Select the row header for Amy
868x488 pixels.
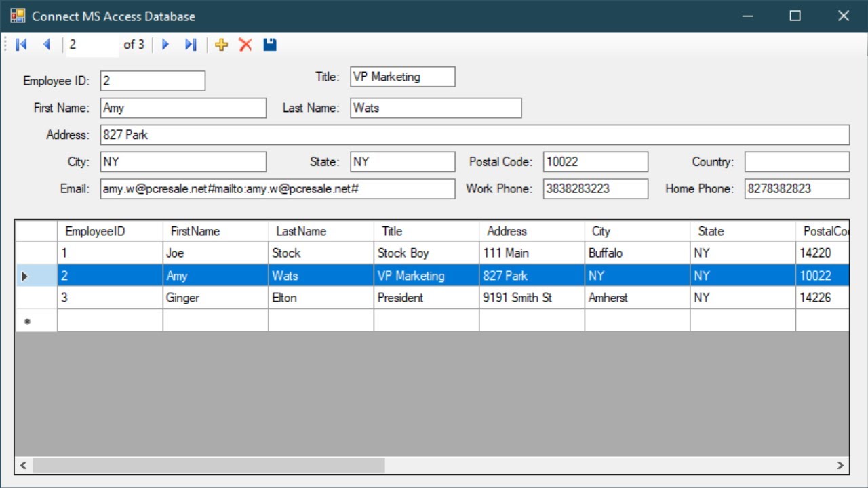(37, 276)
